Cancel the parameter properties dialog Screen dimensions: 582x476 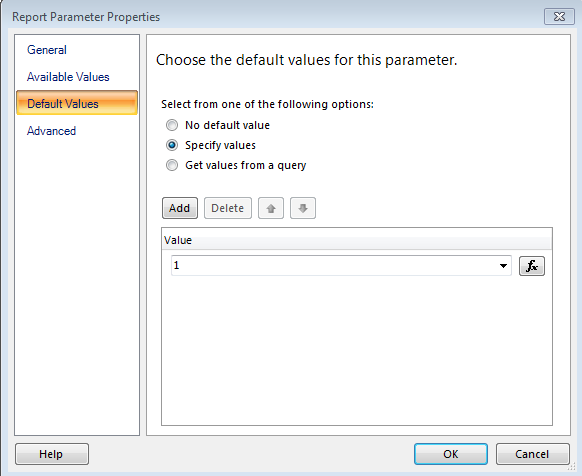(532, 454)
